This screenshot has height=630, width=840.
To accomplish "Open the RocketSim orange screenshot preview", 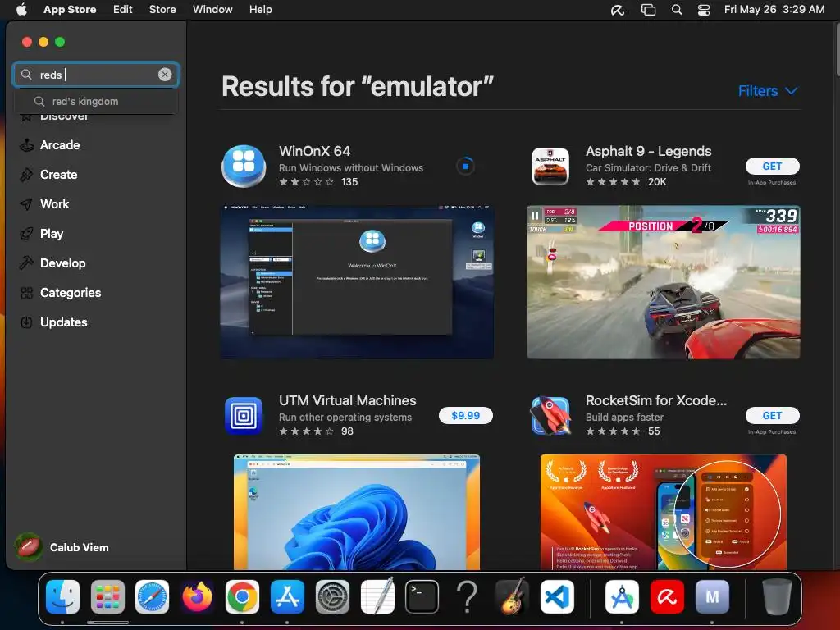I will [663, 512].
